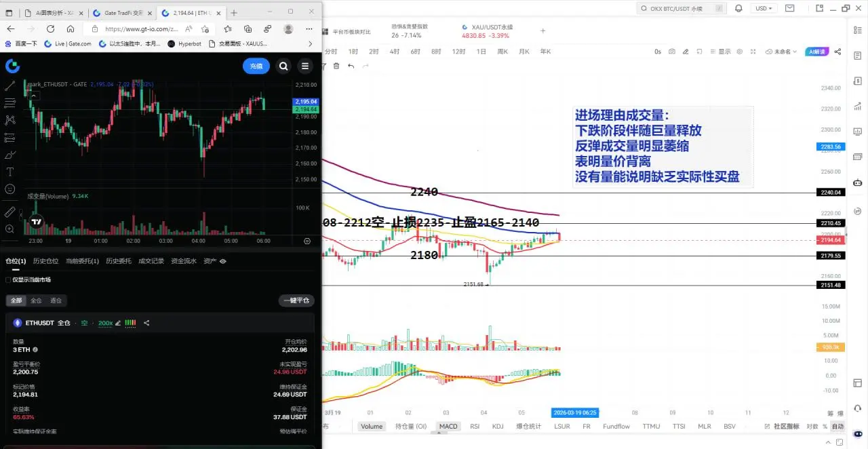
Task: Select 全部 position filter
Action: pos(16,300)
